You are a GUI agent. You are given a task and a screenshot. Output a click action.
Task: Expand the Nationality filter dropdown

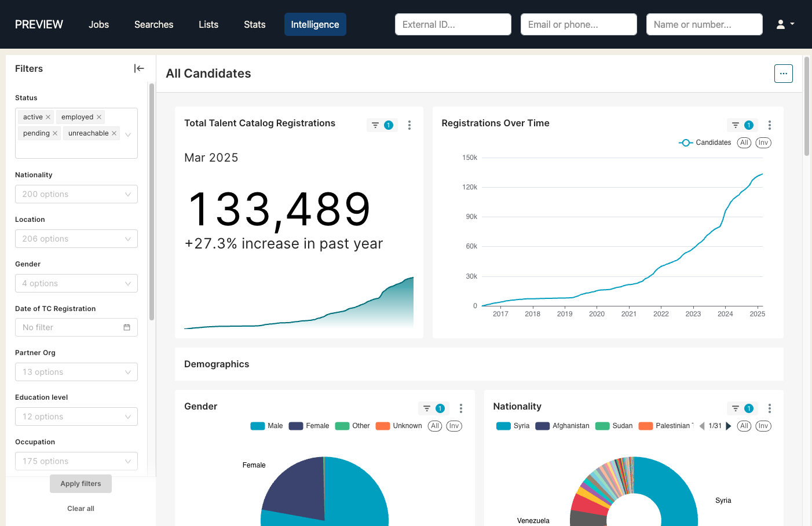pyautogui.click(x=76, y=194)
